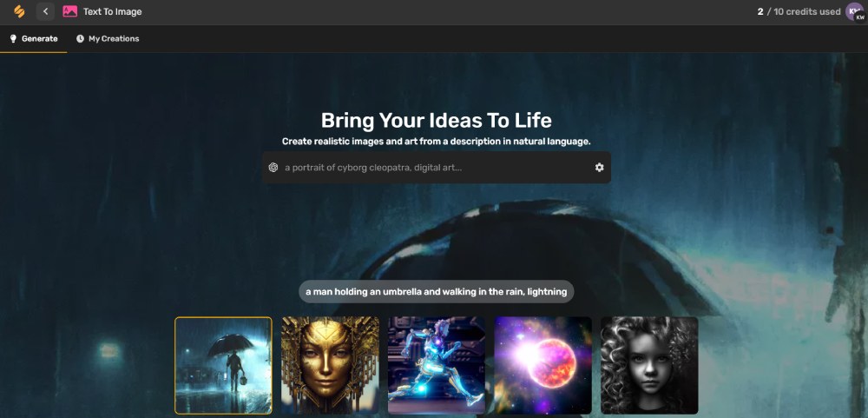The width and height of the screenshot is (868, 418).
Task: Click the Bring Your Ideas To Life heading
Action: click(x=437, y=120)
